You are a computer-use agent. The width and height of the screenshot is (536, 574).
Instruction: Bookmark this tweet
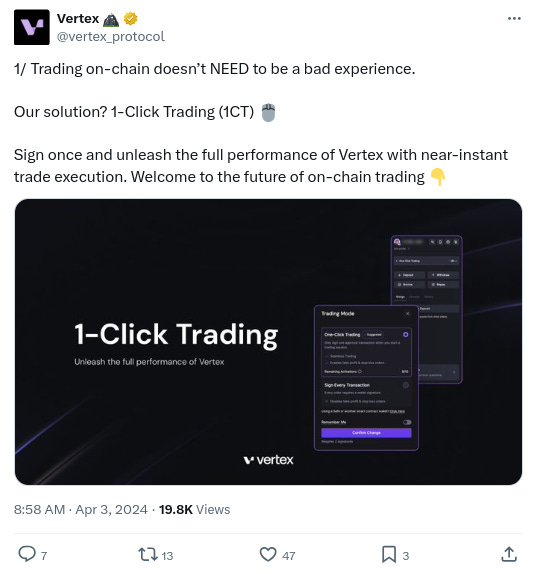(389, 554)
